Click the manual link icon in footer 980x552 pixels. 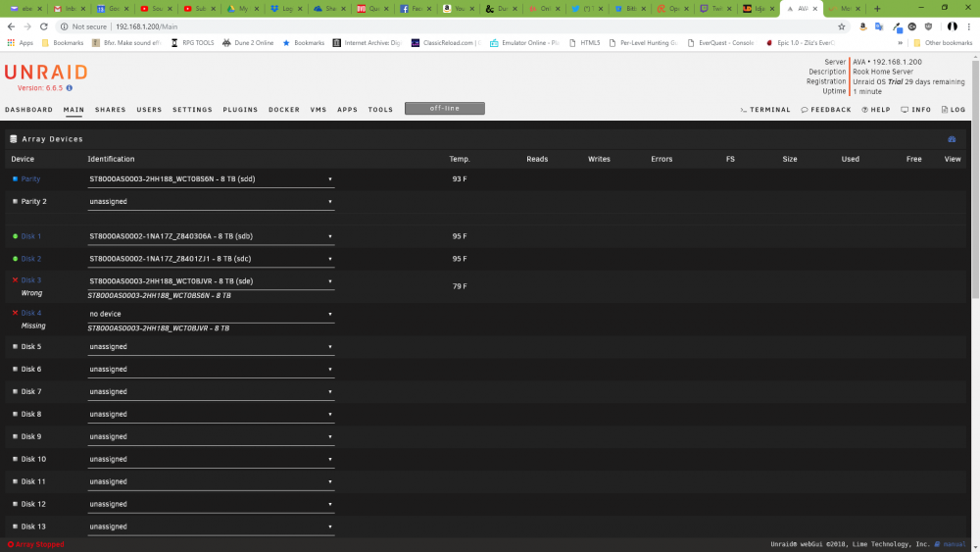coord(937,544)
